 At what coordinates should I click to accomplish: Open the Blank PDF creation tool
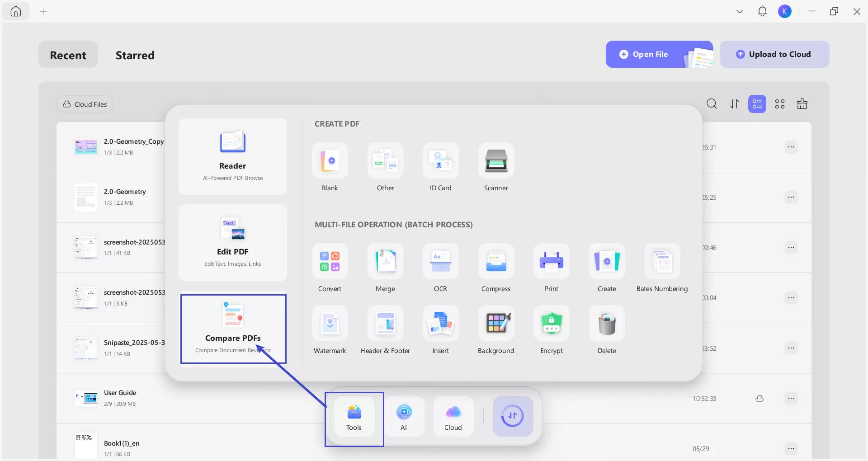(x=330, y=161)
